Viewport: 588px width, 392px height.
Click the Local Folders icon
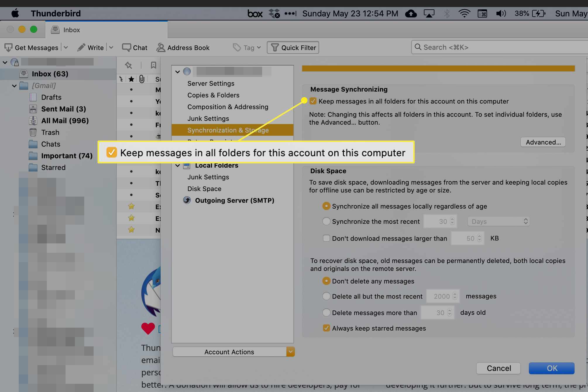pos(187,166)
